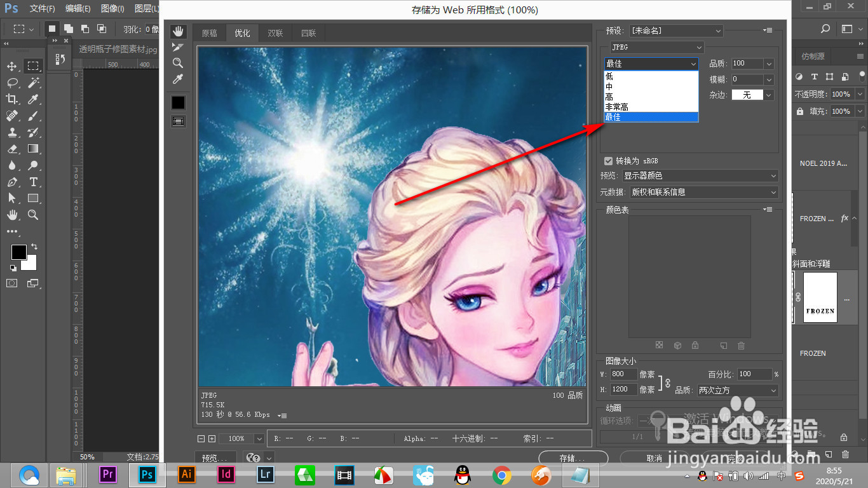The width and height of the screenshot is (868, 488).
Task: Open the History panel icon
Action: pyautogui.click(x=60, y=59)
